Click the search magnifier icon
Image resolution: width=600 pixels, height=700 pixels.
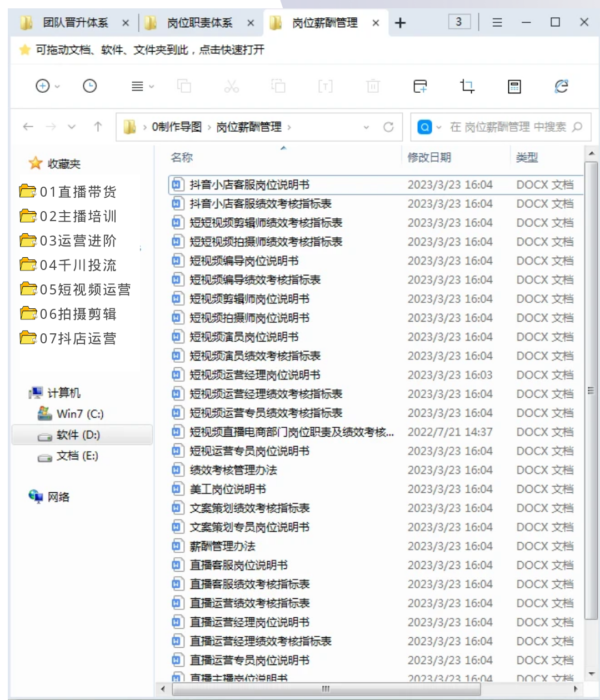577,127
